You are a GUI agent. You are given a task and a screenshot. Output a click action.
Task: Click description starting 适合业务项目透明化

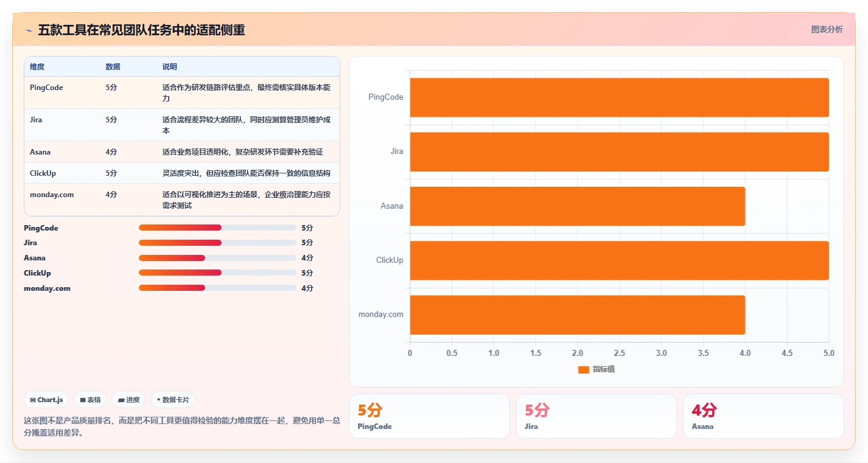(x=242, y=152)
